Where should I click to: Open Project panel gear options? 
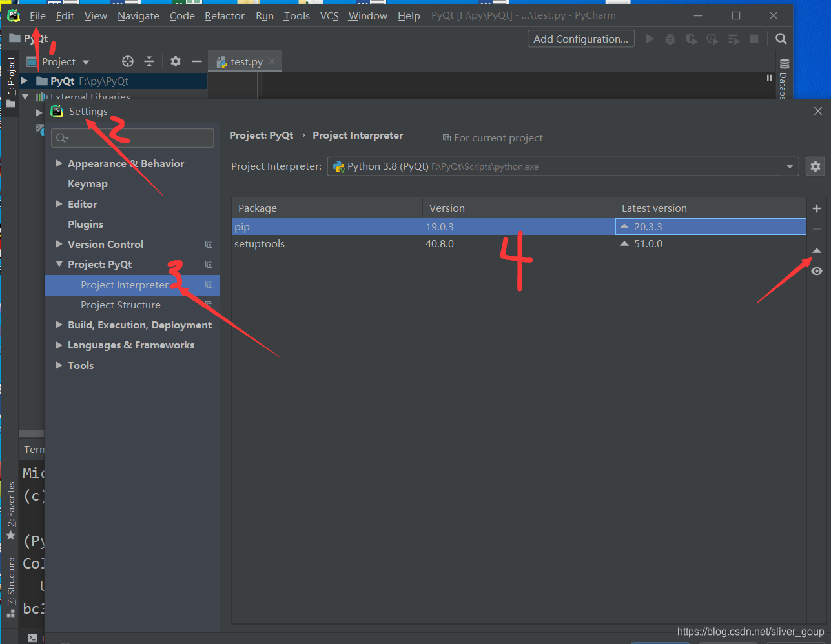(x=176, y=61)
